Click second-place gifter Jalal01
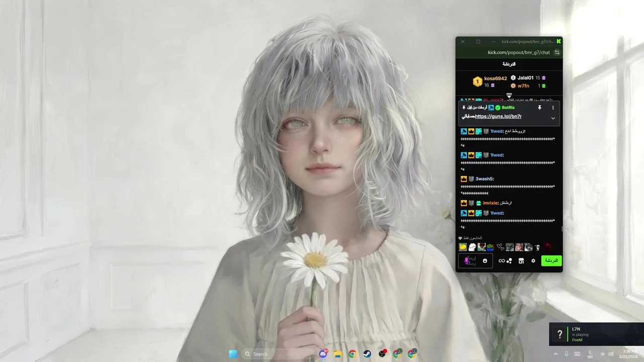The height and width of the screenshot is (362, 644). pos(525,78)
